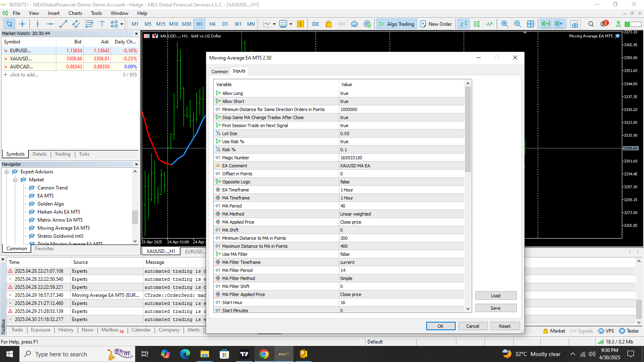Click the toolbar search magnifier icon
The height and width of the screenshot is (362, 644).
pyautogui.click(x=591, y=24)
